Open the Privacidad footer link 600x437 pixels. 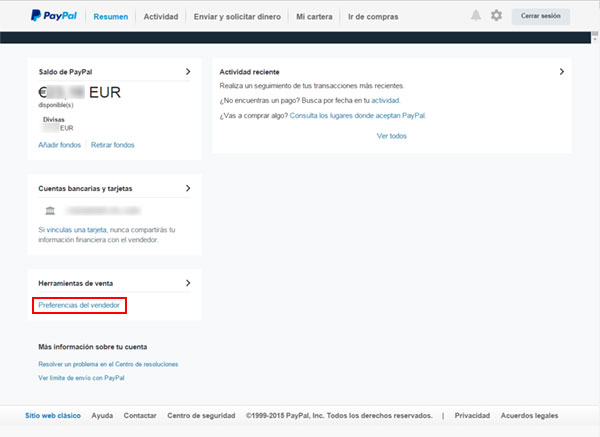tap(472, 416)
